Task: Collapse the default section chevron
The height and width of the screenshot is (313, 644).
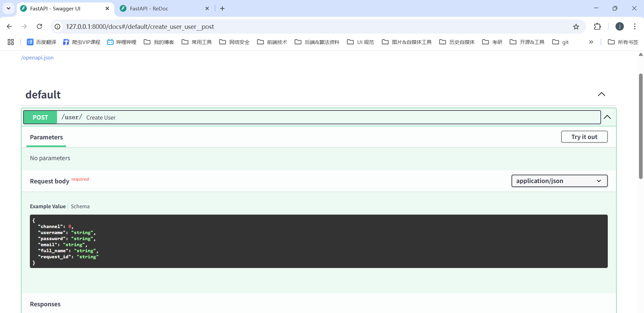Action: click(601, 94)
